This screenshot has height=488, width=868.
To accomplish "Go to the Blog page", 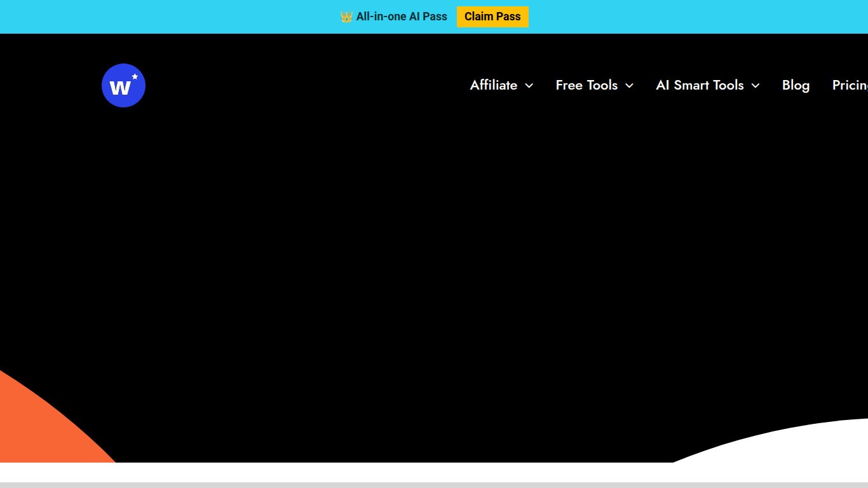I will click(796, 85).
